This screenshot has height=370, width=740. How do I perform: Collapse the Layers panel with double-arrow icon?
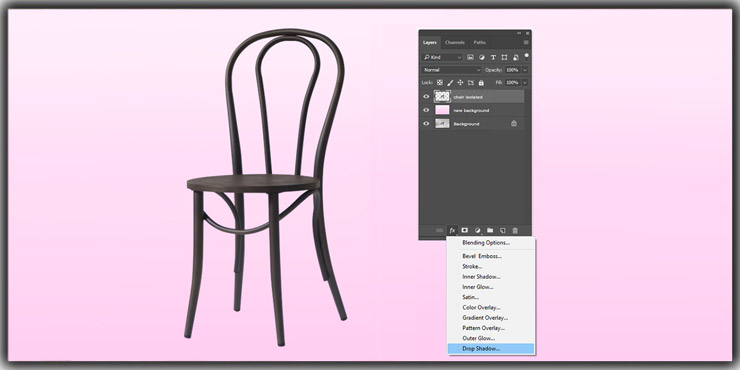coord(520,33)
